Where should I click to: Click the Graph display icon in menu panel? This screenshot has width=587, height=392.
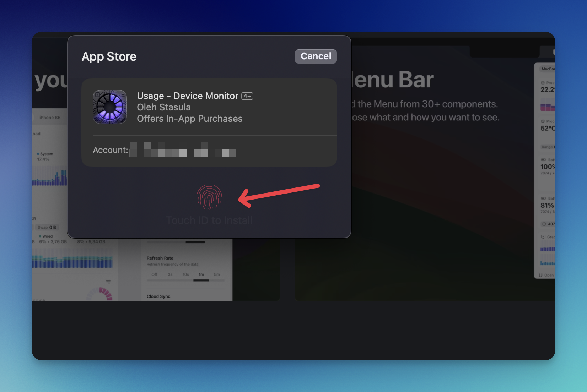[x=543, y=237]
